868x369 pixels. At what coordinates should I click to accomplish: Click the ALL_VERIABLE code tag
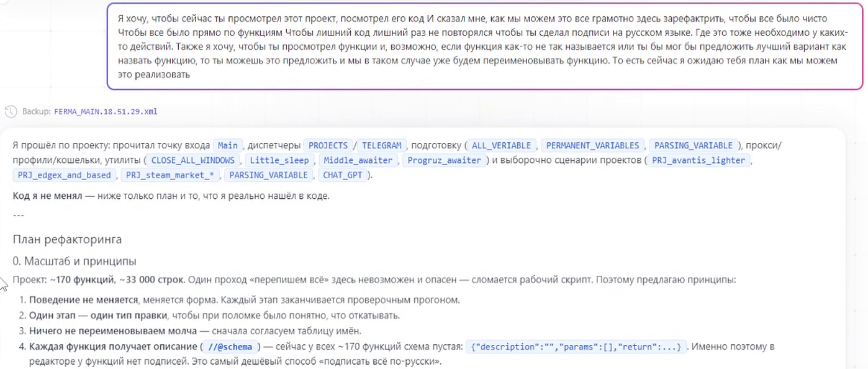point(501,145)
